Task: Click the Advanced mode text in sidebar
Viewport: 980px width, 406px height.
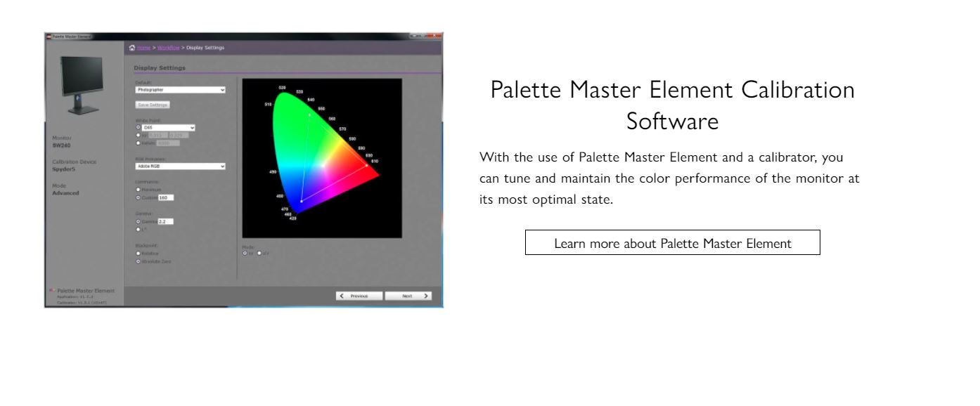Action: tap(66, 193)
